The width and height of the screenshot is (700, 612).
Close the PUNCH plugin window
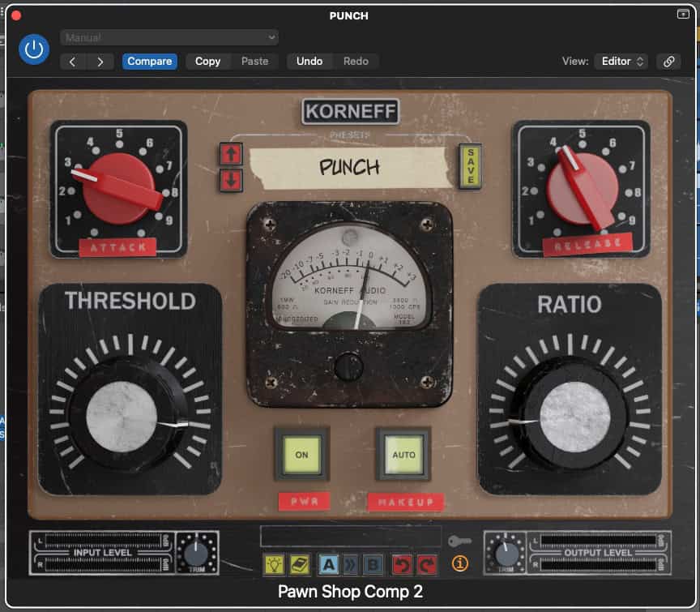(16, 16)
